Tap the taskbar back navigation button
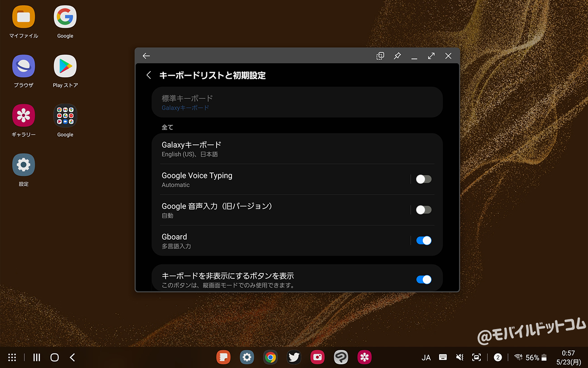Screen dimensions: 588x368 [72, 357]
